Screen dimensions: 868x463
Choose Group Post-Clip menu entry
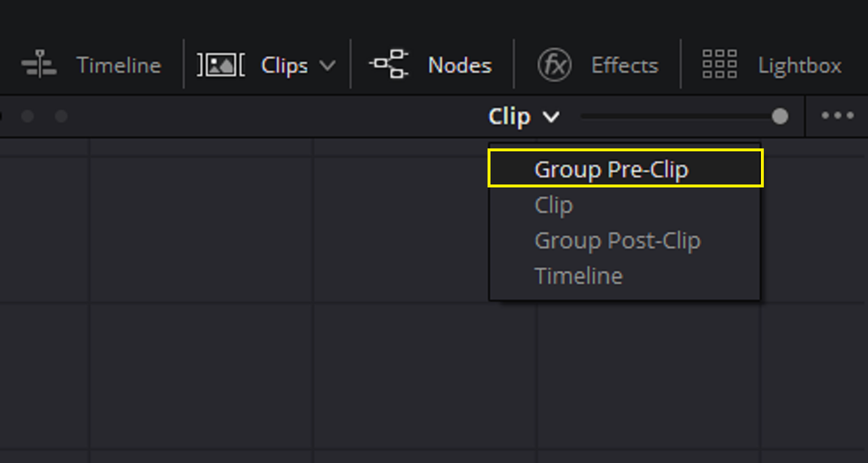617,241
